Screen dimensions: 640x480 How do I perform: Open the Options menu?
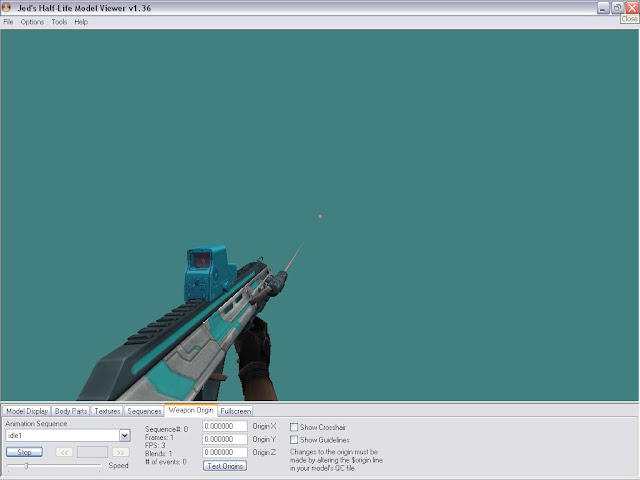[32, 22]
